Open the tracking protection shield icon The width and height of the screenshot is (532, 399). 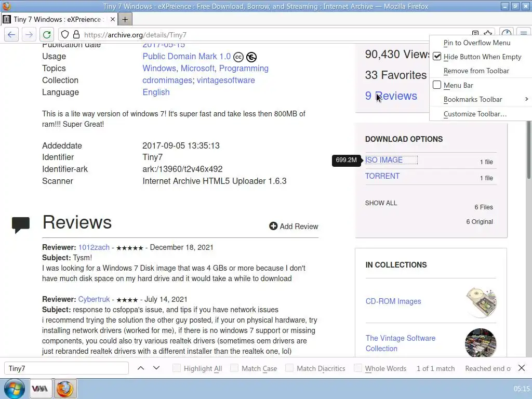pos(65,35)
